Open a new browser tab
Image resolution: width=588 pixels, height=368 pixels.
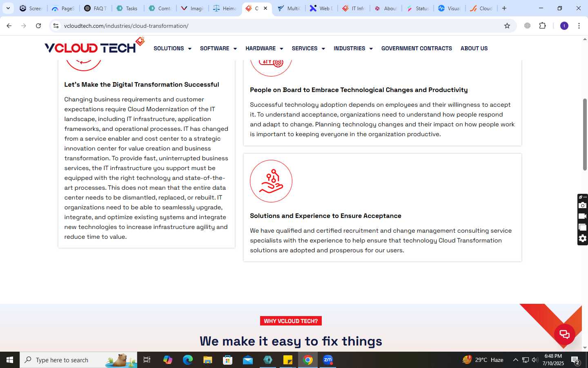tap(504, 8)
